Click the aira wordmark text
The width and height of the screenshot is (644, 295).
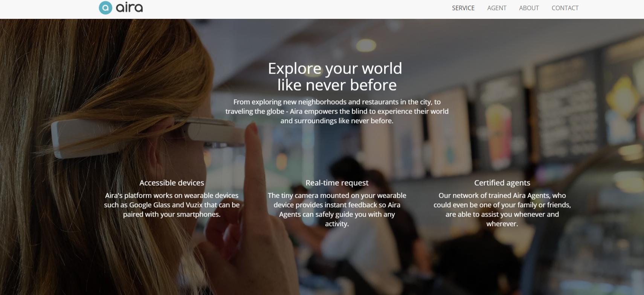pos(129,7)
